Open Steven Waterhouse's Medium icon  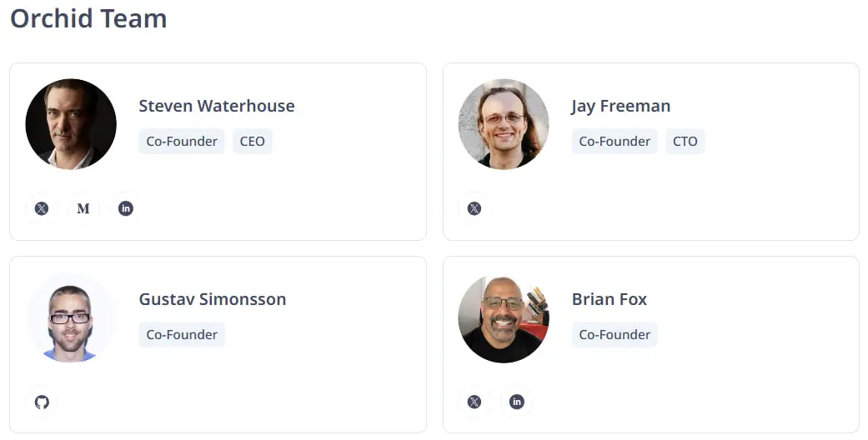[x=83, y=208]
